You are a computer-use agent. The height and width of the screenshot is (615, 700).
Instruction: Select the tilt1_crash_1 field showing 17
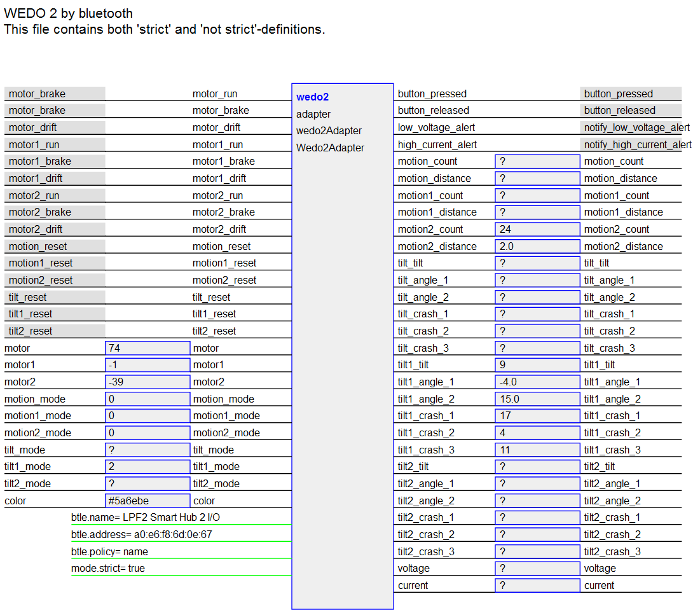537,416
